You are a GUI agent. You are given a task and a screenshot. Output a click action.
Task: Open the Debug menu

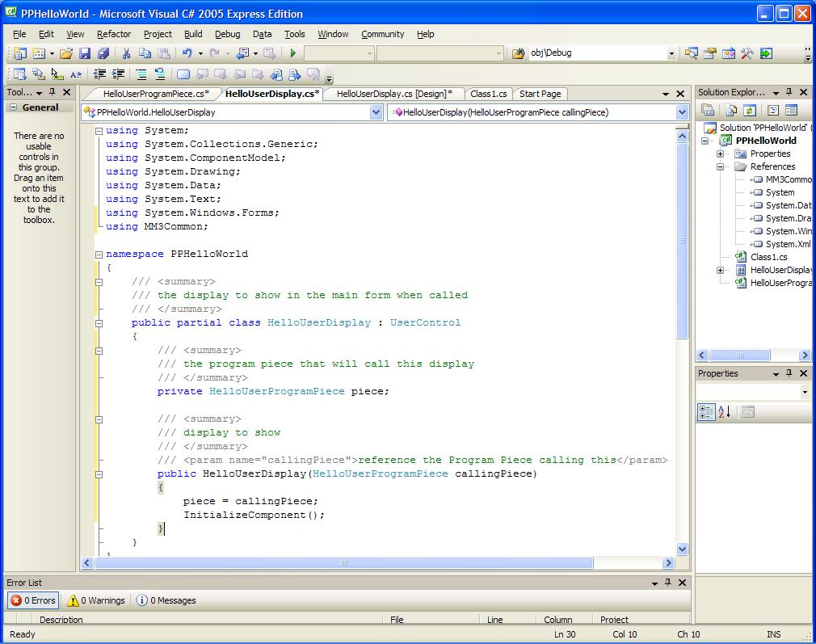click(x=227, y=34)
